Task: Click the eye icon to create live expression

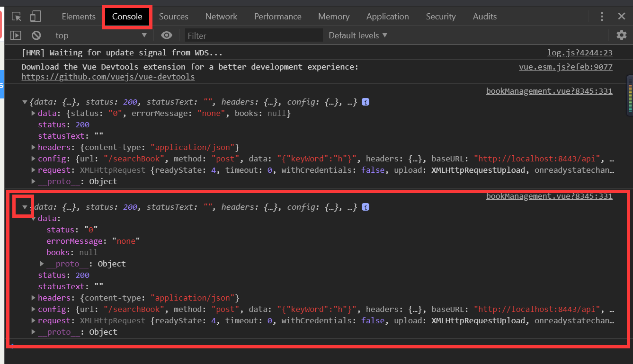Action: point(166,35)
